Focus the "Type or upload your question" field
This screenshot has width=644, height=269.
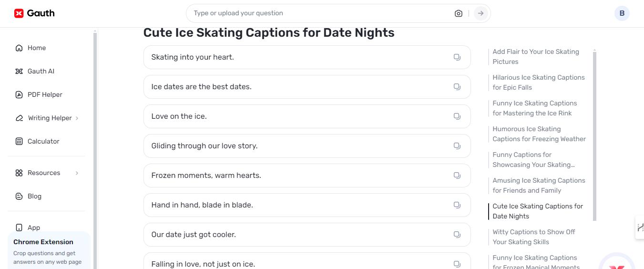pos(319,13)
